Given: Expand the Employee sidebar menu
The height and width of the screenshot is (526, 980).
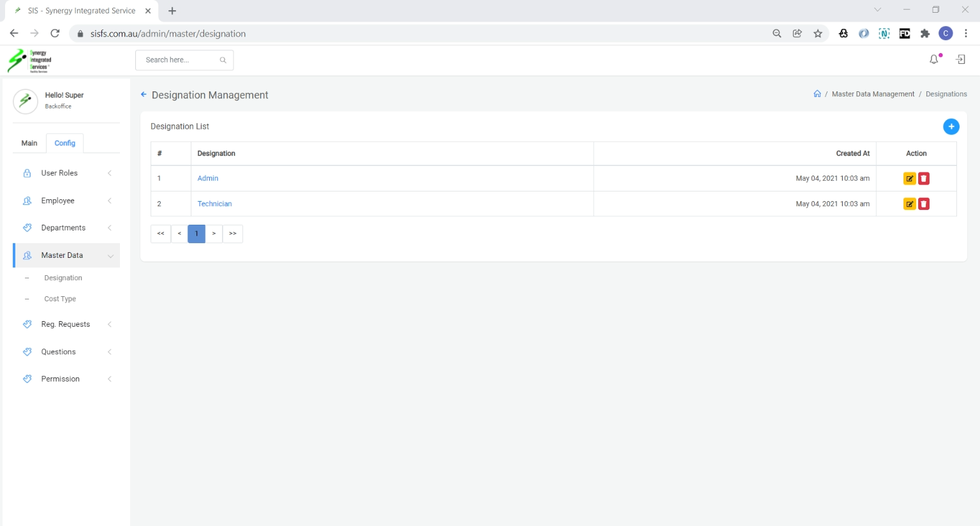Looking at the screenshot, I should 66,200.
